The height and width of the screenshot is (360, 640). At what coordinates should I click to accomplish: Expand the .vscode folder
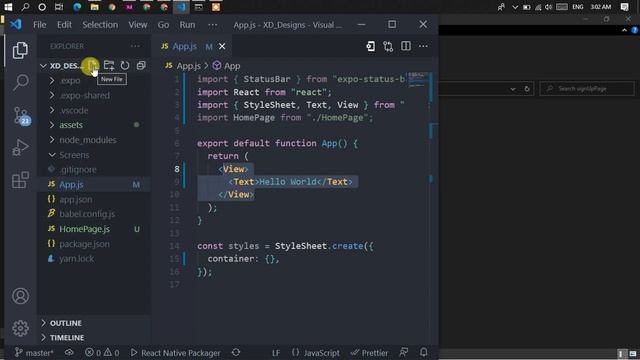tap(94, 110)
